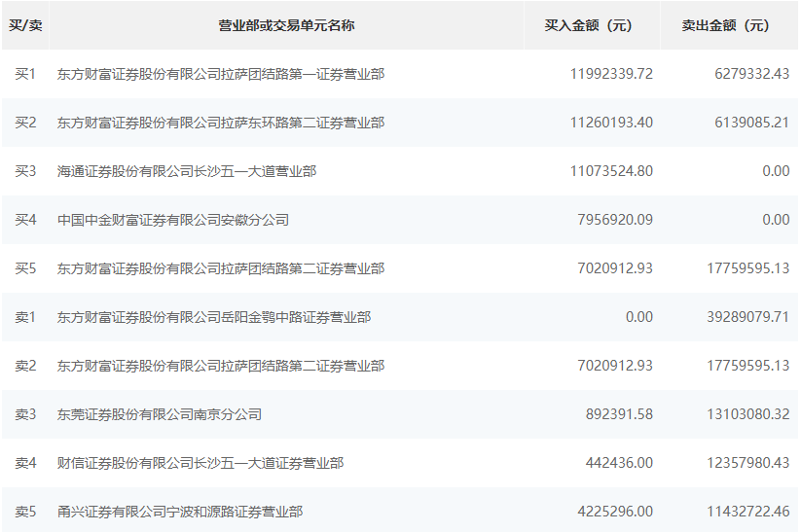Select 东方财富证券 岳阳金鹗中路证券营业部 name
The image size is (801, 532).
(x=214, y=317)
